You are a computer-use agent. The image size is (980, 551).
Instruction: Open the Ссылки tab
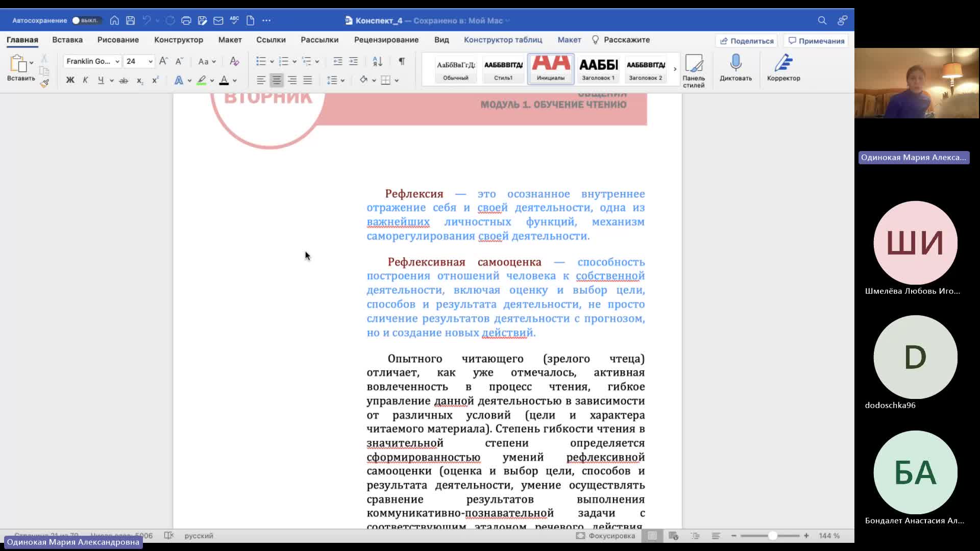271,40
